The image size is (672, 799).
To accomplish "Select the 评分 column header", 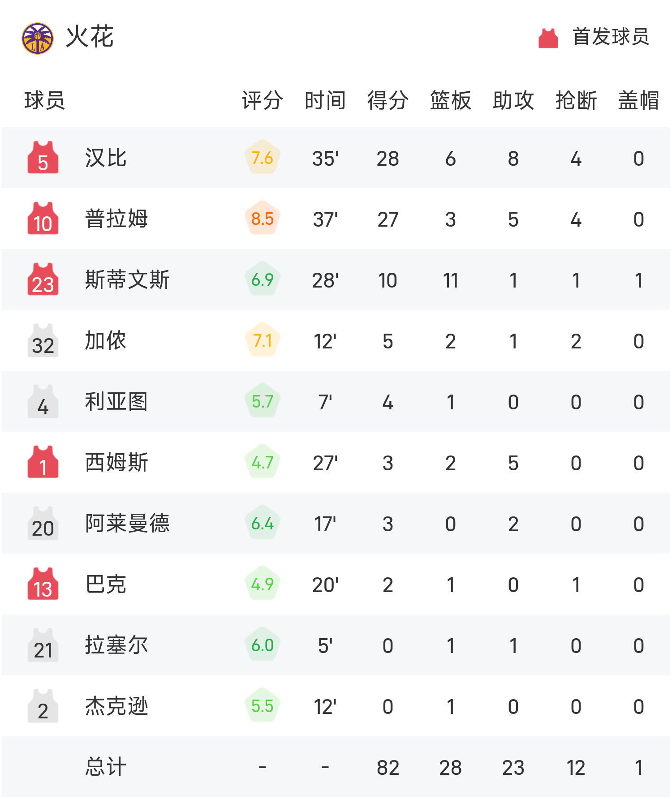I will point(263,100).
